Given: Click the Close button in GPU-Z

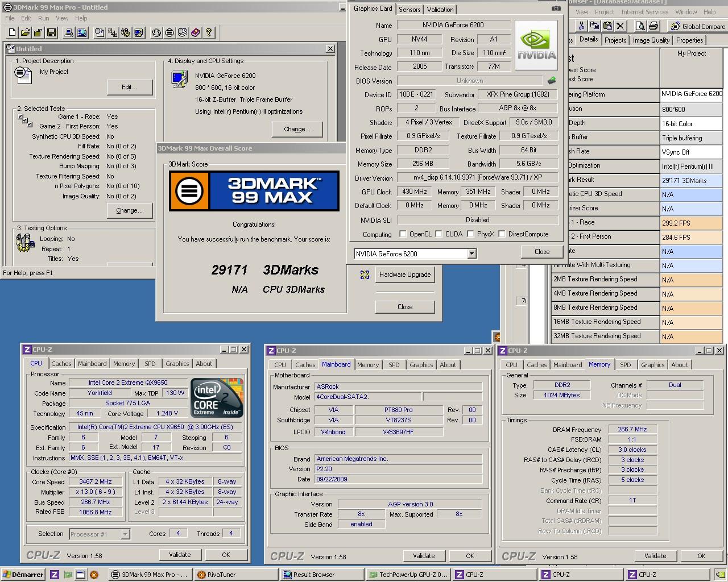Looking at the screenshot, I should [542, 252].
